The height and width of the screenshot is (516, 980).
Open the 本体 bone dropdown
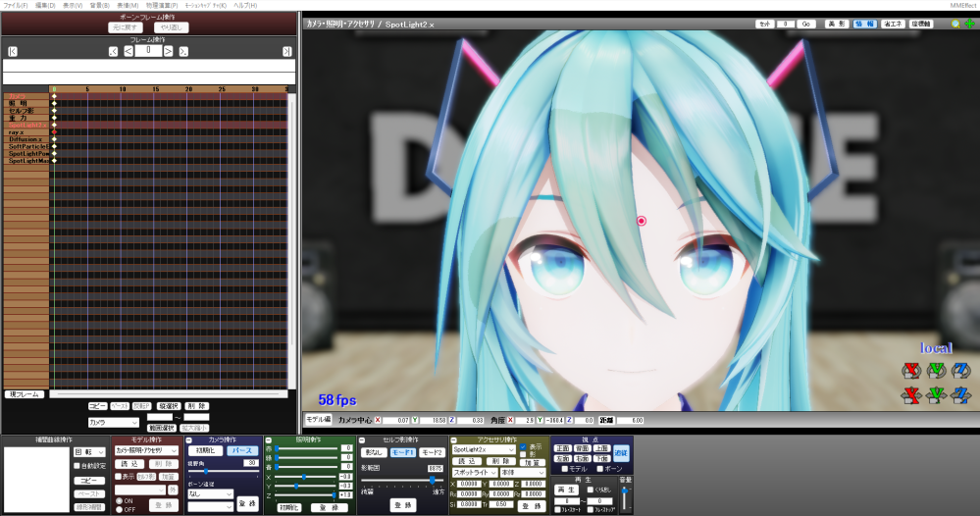point(523,473)
